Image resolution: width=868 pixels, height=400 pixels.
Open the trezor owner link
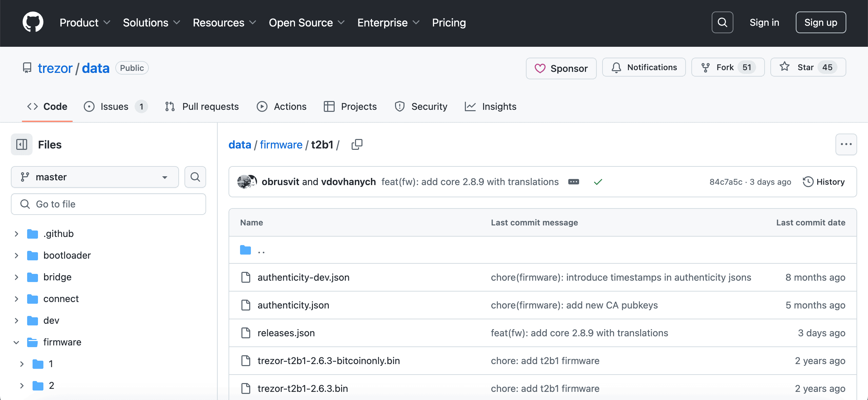pyautogui.click(x=55, y=68)
